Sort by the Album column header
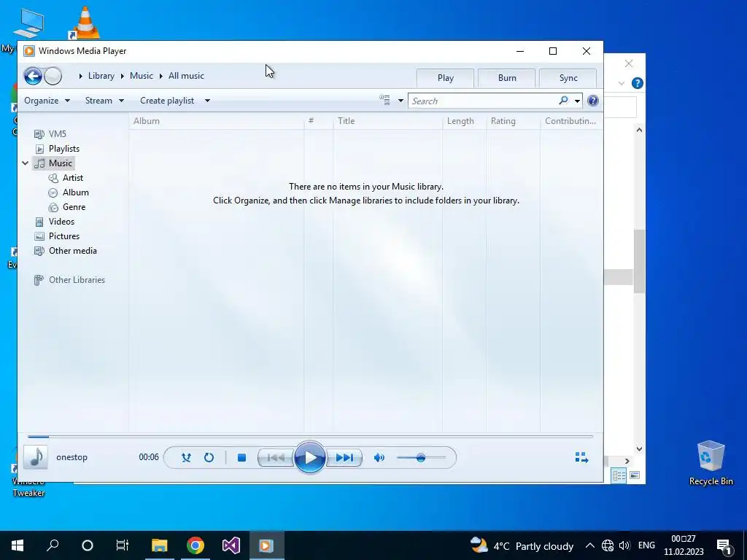This screenshot has height=560, width=747. click(x=217, y=121)
